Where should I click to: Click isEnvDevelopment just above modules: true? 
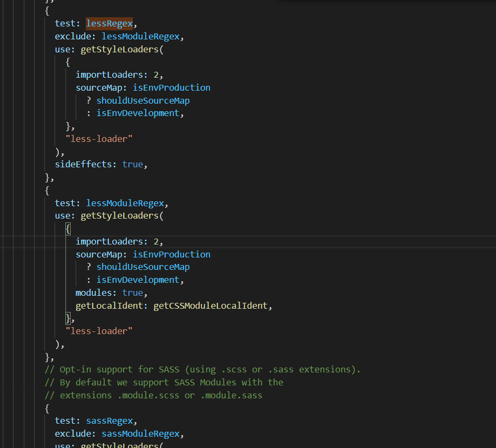point(138,280)
